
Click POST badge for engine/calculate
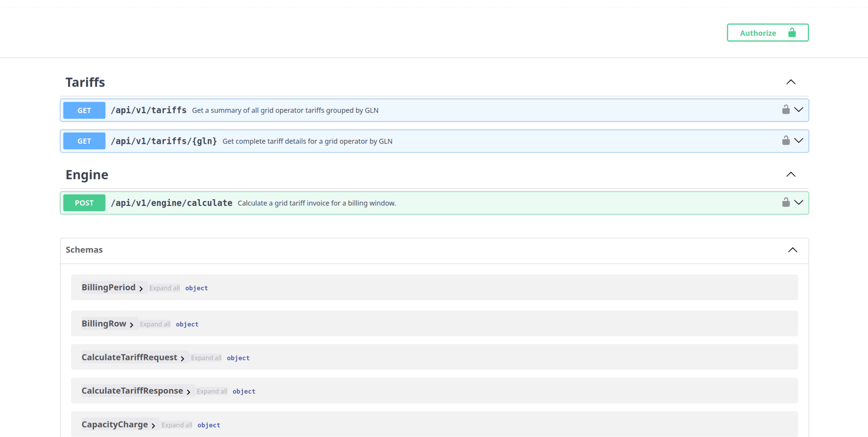(84, 203)
